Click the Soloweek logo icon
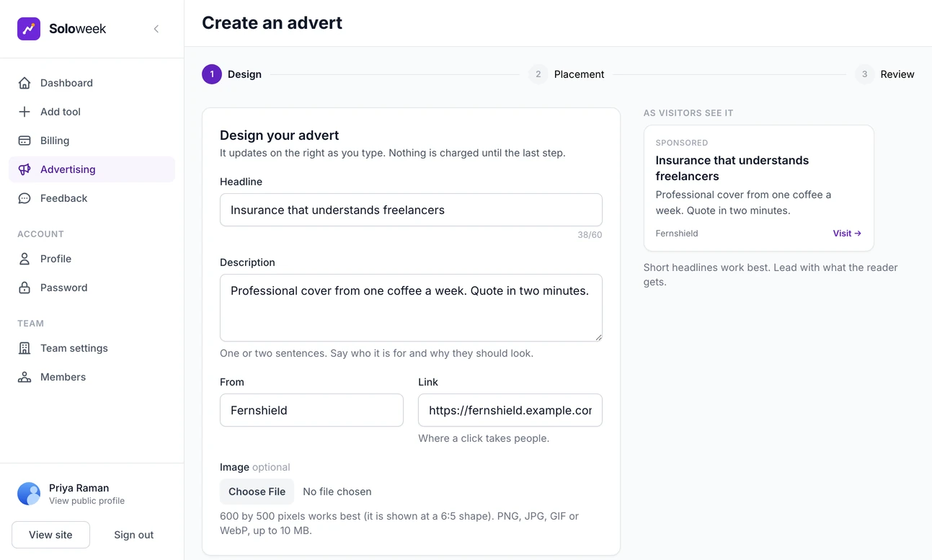This screenshot has height=560, width=932. [29, 29]
